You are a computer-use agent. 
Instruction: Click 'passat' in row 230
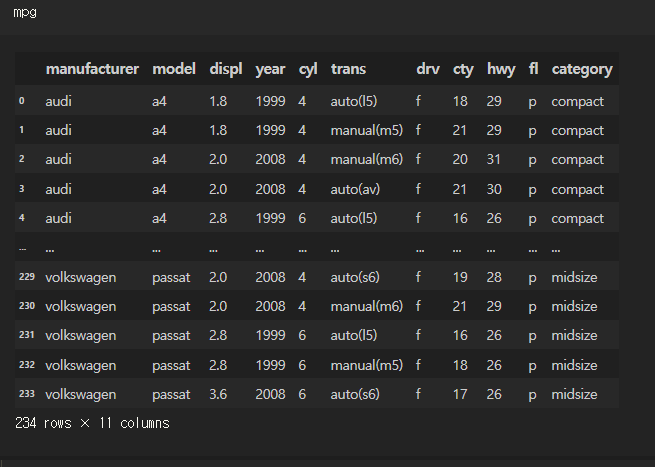[171, 307]
